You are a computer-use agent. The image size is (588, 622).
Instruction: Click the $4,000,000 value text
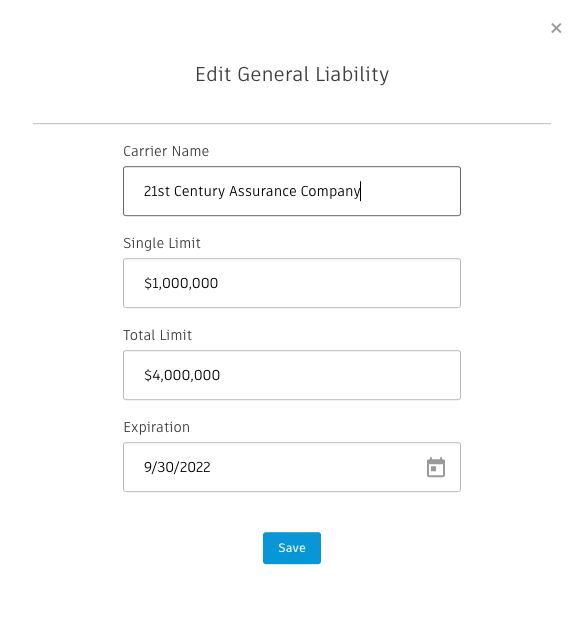tap(182, 375)
